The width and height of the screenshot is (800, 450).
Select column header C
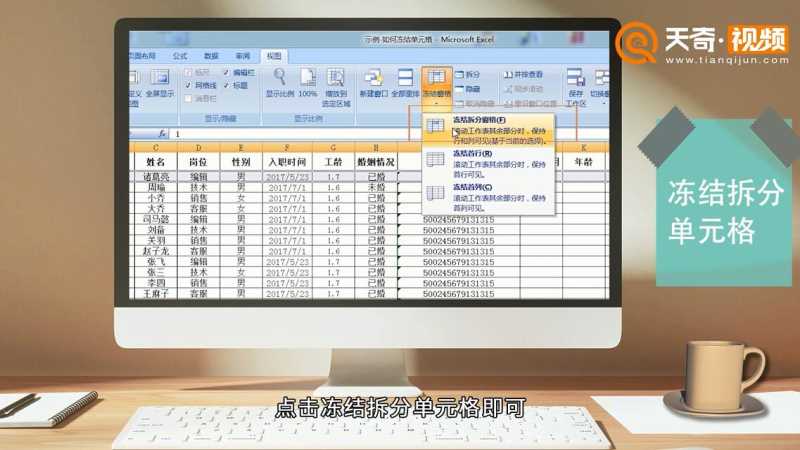(156, 147)
